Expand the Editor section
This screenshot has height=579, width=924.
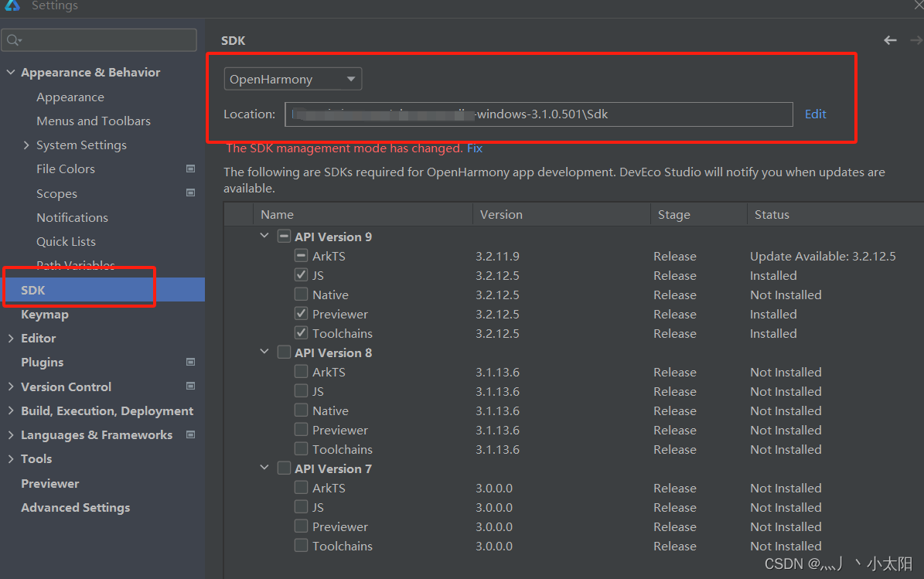[11, 338]
